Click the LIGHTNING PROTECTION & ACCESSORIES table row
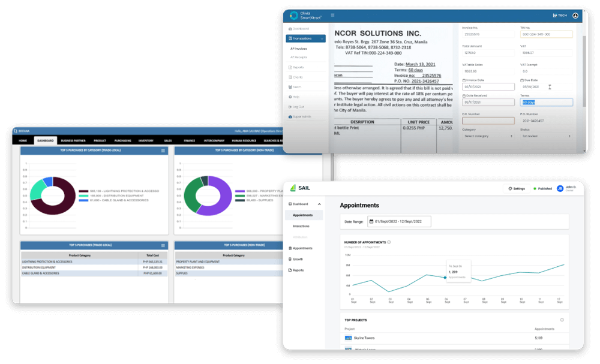Viewport: 600px width, 364px height. pos(94,262)
